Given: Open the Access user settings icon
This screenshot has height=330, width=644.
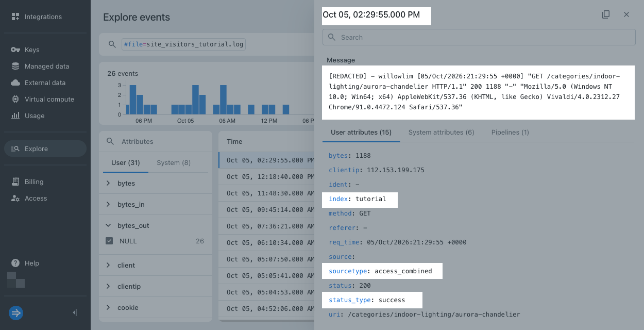Looking at the screenshot, I should [15, 198].
